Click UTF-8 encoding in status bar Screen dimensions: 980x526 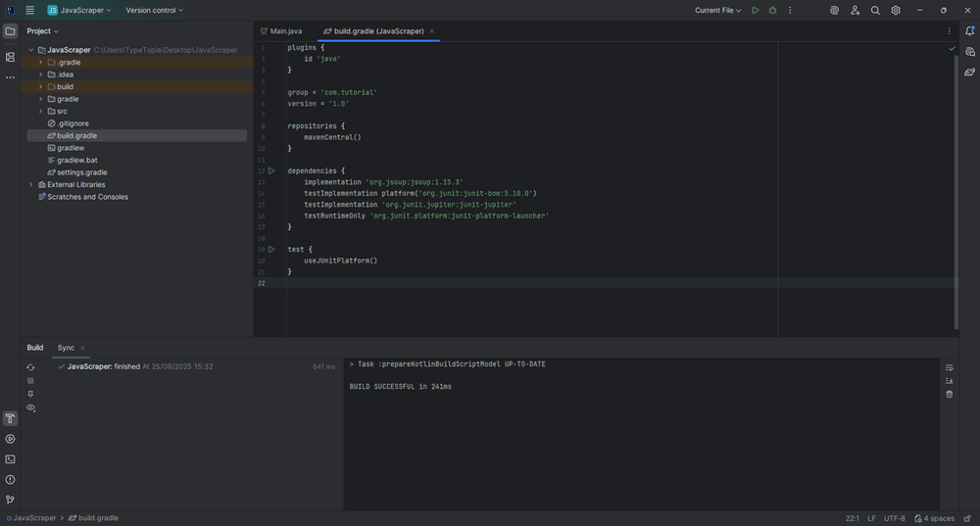point(894,518)
